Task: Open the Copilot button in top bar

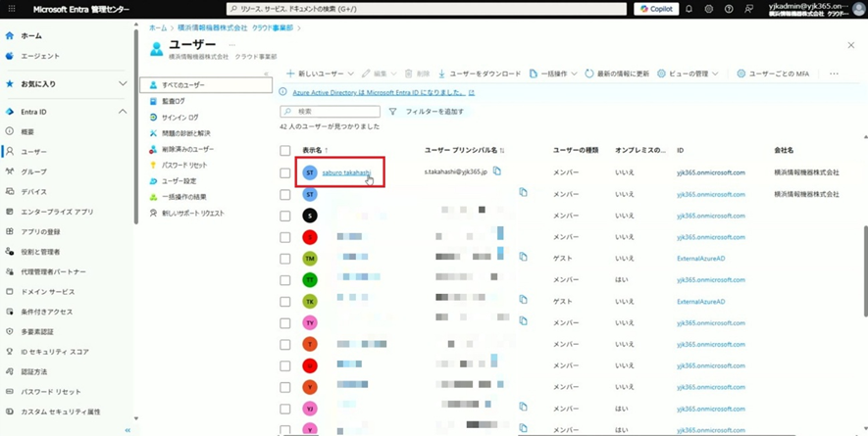Action: pyautogui.click(x=657, y=9)
